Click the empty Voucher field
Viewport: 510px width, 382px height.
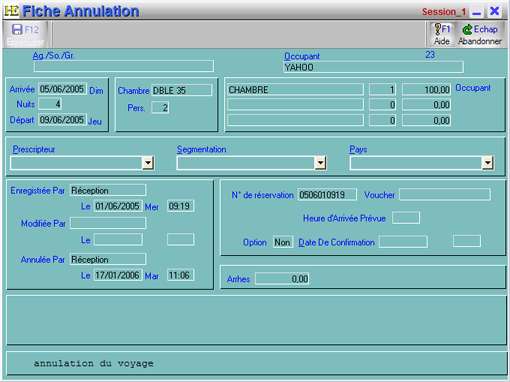coord(445,194)
